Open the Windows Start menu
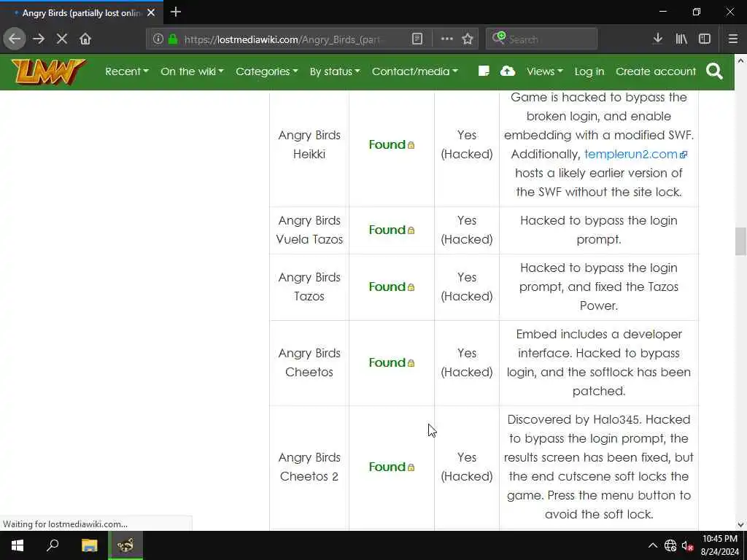Viewport: 747px width, 560px height. coord(18,545)
